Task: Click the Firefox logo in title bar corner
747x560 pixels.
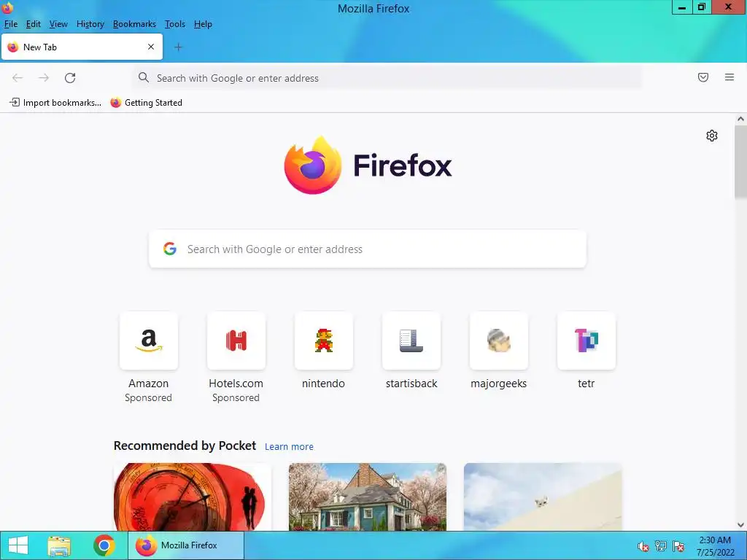Action: [x=7, y=7]
